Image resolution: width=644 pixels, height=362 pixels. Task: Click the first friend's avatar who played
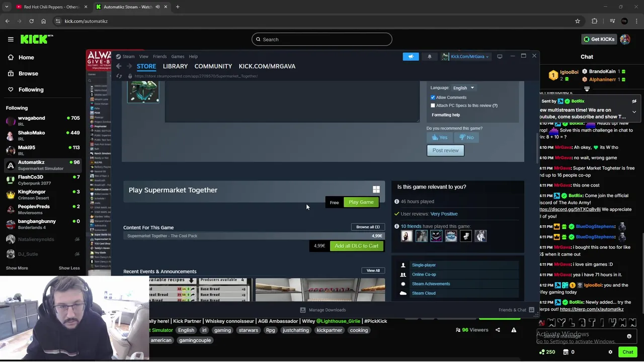tap(407, 236)
